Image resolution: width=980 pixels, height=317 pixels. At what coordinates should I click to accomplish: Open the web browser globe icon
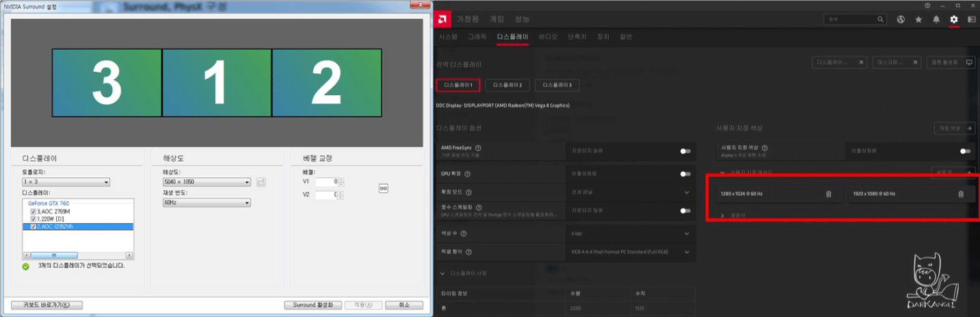901,19
